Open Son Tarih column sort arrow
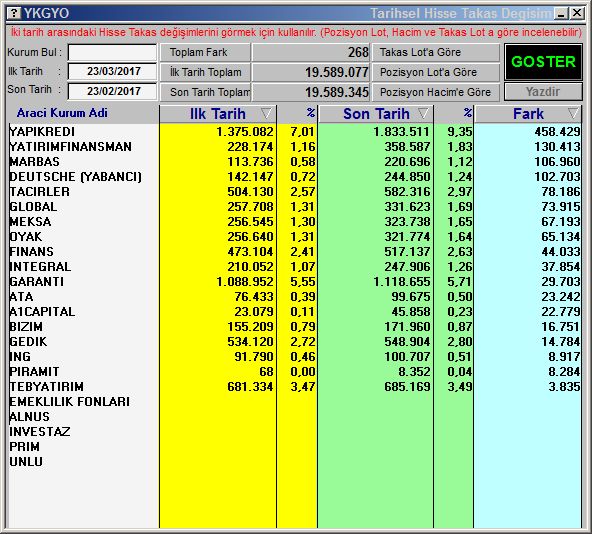Viewport: 592px width, 534px height. (x=423, y=113)
